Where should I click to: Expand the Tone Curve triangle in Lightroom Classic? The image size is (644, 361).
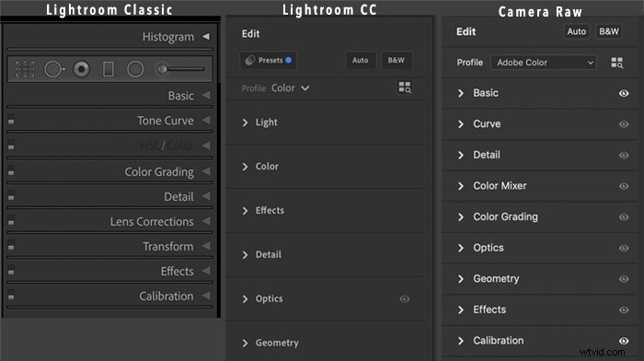(206, 121)
